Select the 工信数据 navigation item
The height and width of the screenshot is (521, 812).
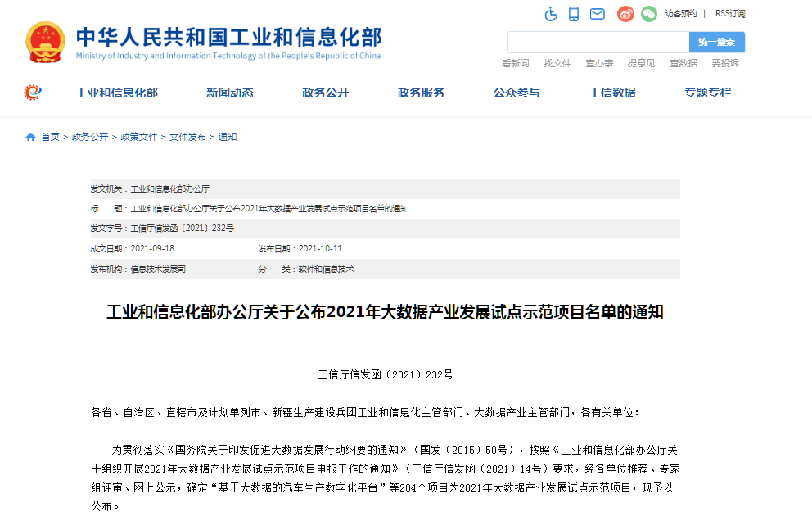(x=612, y=93)
